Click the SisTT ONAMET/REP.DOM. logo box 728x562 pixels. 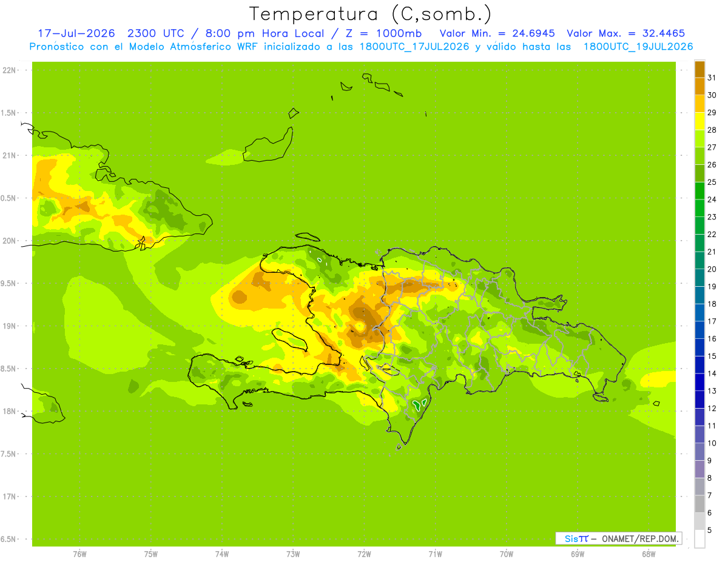[x=618, y=538]
